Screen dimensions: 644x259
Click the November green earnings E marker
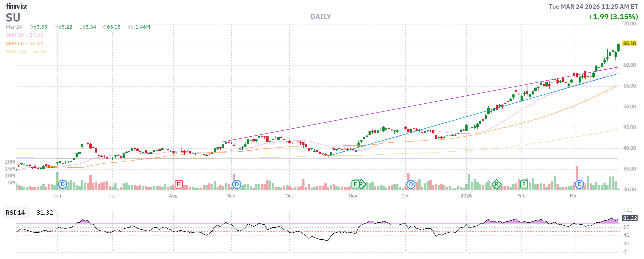pyautogui.click(x=355, y=185)
